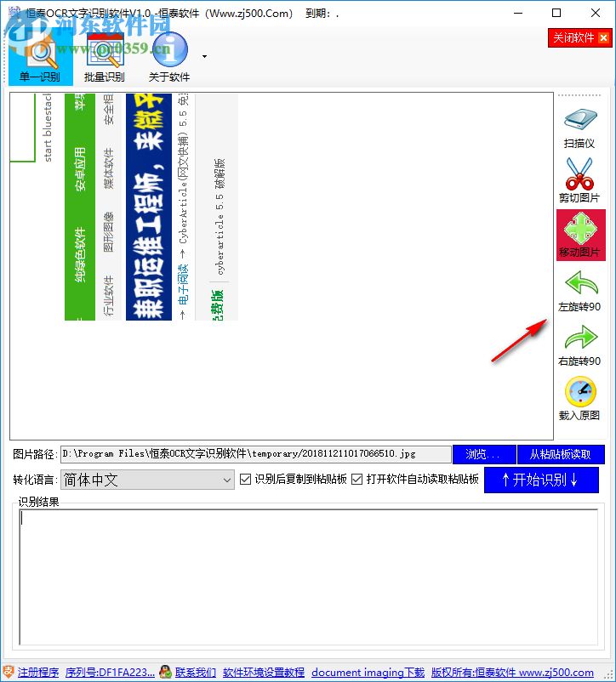Reload original via 载入原图 clock icon

[579, 400]
